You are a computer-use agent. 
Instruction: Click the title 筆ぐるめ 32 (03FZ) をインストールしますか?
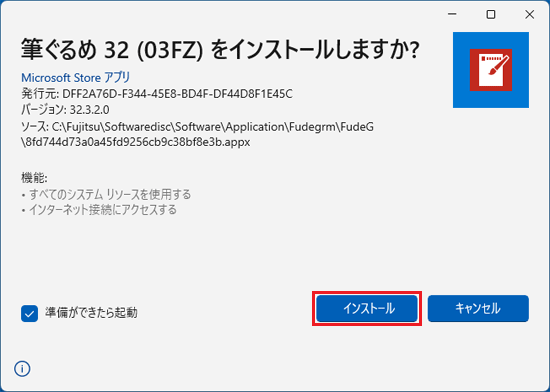click(x=220, y=50)
